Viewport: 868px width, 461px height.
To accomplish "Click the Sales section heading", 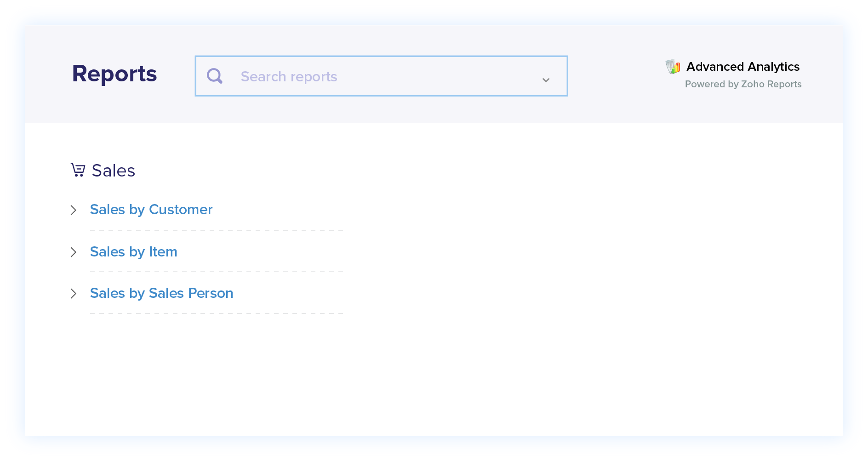I will 114,170.
